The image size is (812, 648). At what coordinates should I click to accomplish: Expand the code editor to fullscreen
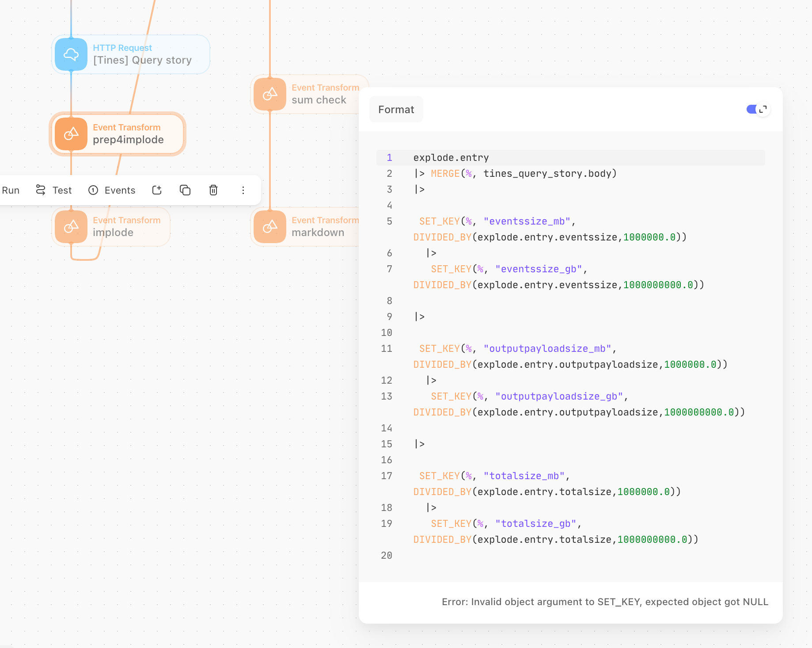(763, 109)
